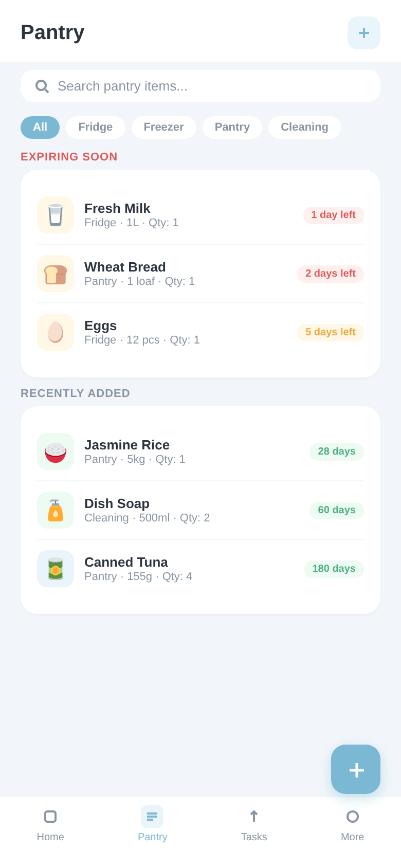Select the All filter chip
401x868 pixels.
click(40, 128)
